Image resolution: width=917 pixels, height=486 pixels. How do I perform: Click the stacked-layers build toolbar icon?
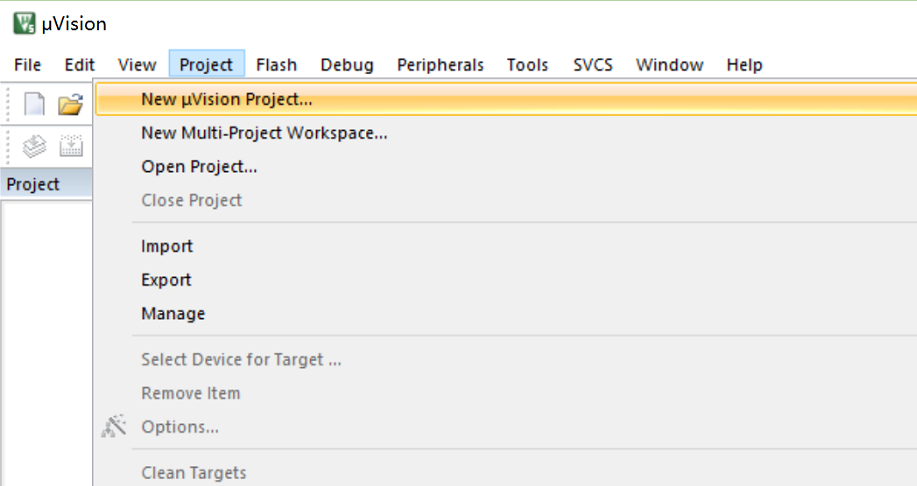tap(35, 146)
